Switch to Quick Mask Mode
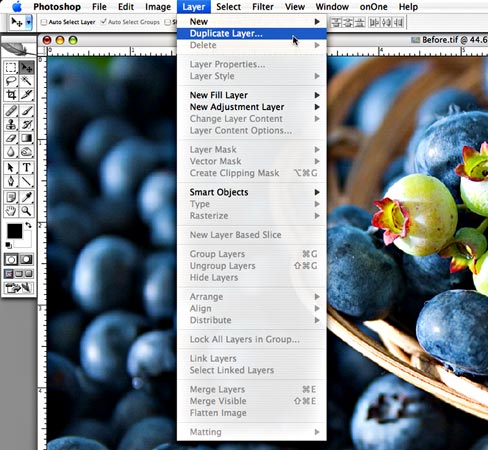This screenshot has width=488, height=450. [26, 259]
